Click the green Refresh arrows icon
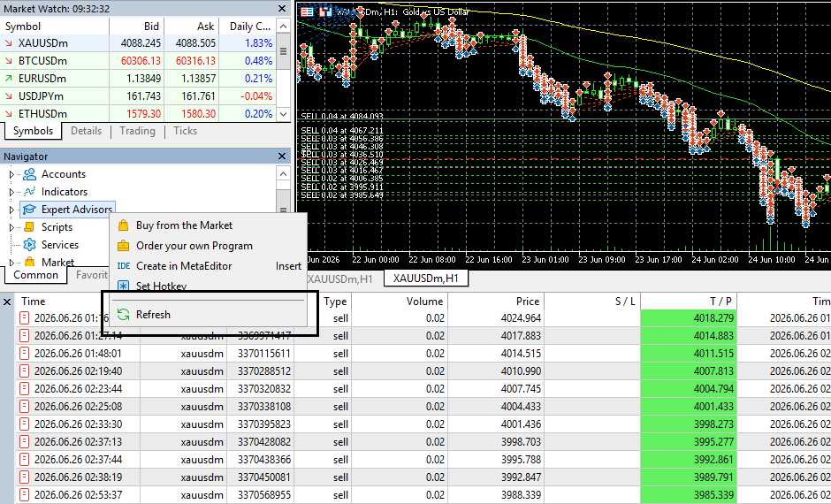The image size is (831, 504). 124,314
